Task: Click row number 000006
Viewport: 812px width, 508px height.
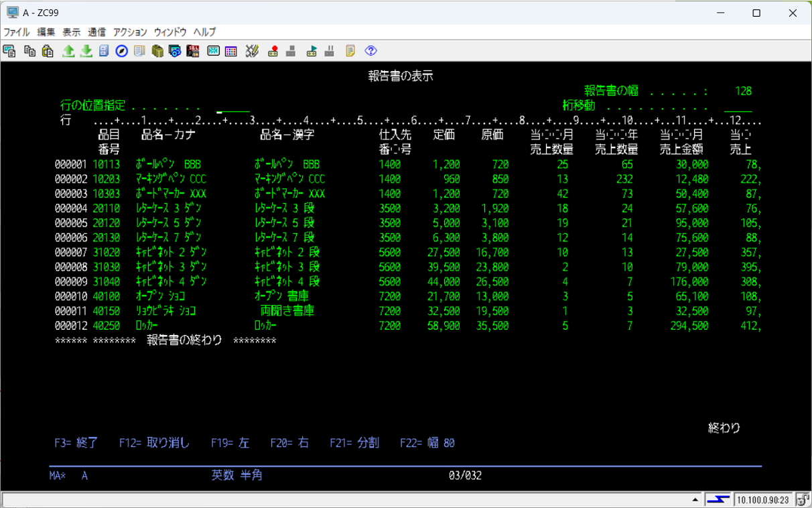Action: tap(71, 238)
